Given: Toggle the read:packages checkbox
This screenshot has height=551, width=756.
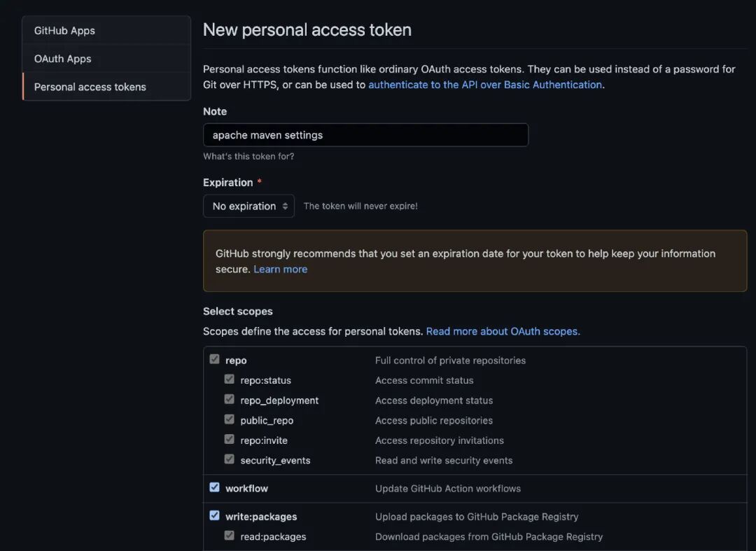Looking at the screenshot, I should 229,536.
